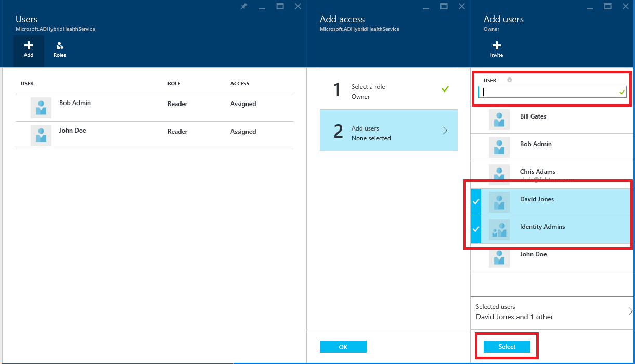The width and height of the screenshot is (635, 364).
Task: Click the info icon next to USER label
Action: point(509,80)
